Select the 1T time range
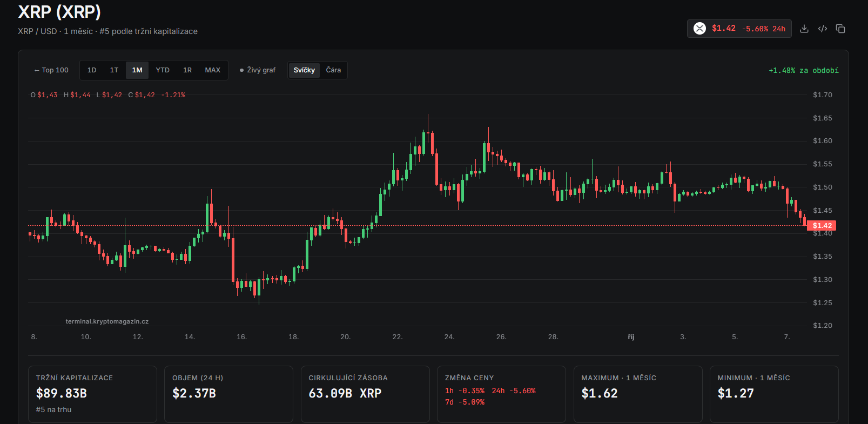 tap(114, 70)
